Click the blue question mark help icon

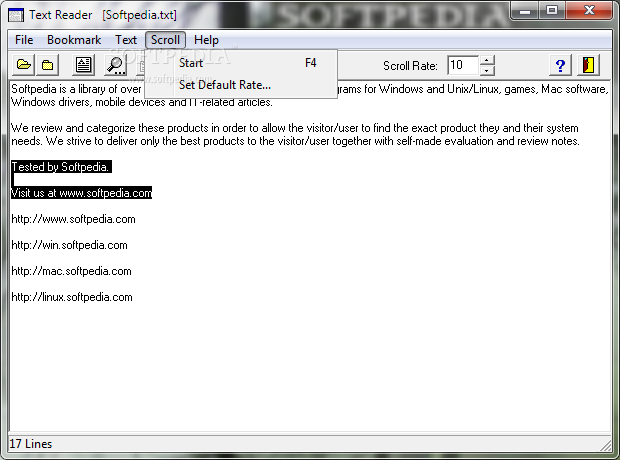560,65
